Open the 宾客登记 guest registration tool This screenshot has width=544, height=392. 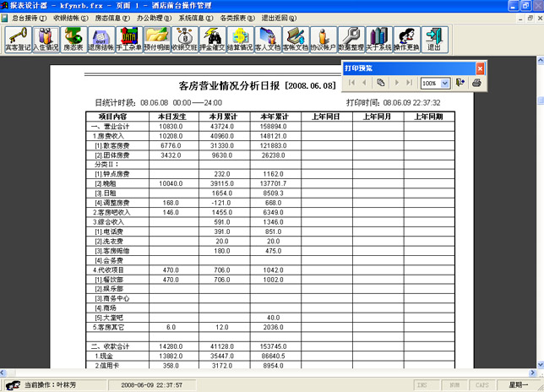click(16, 39)
